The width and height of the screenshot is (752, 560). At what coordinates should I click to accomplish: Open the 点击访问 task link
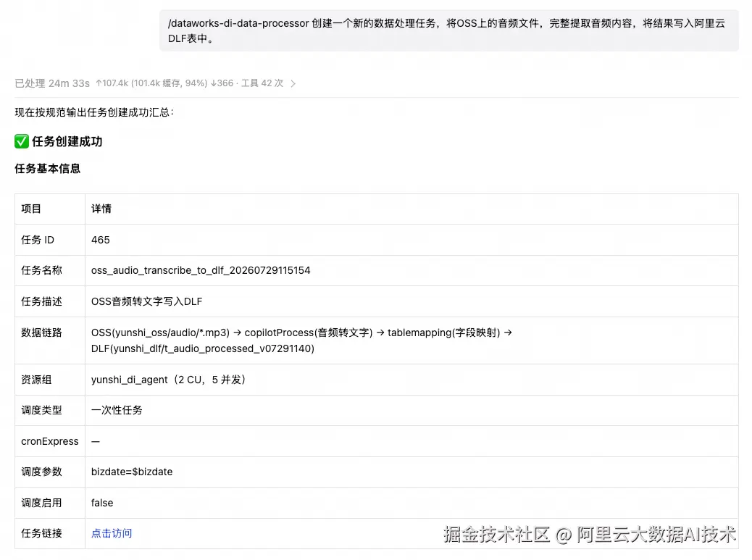click(x=112, y=533)
